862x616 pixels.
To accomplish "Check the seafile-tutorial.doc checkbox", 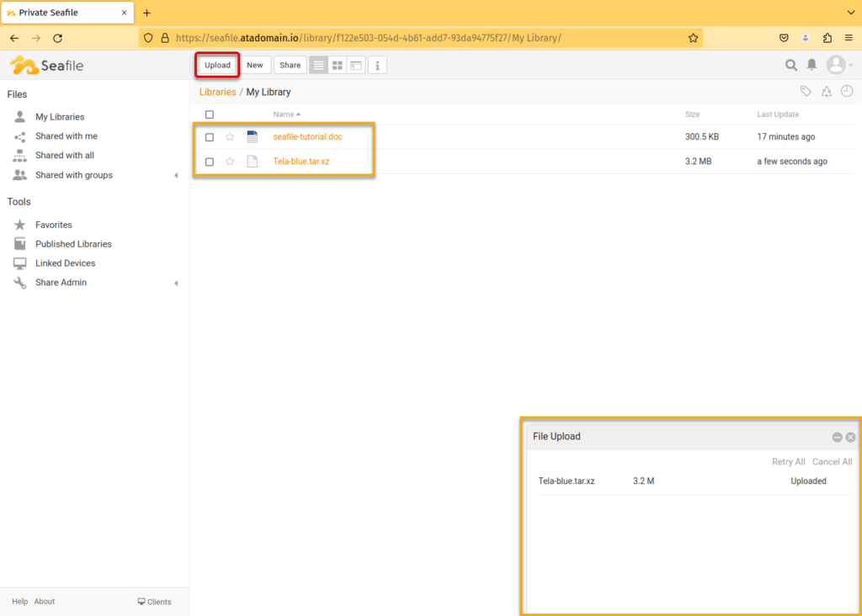I will pyautogui.click(x=210, y=137).
